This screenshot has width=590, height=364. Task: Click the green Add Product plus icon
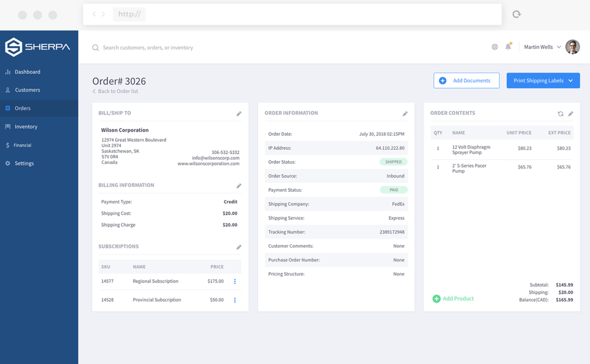pos(437,299)
